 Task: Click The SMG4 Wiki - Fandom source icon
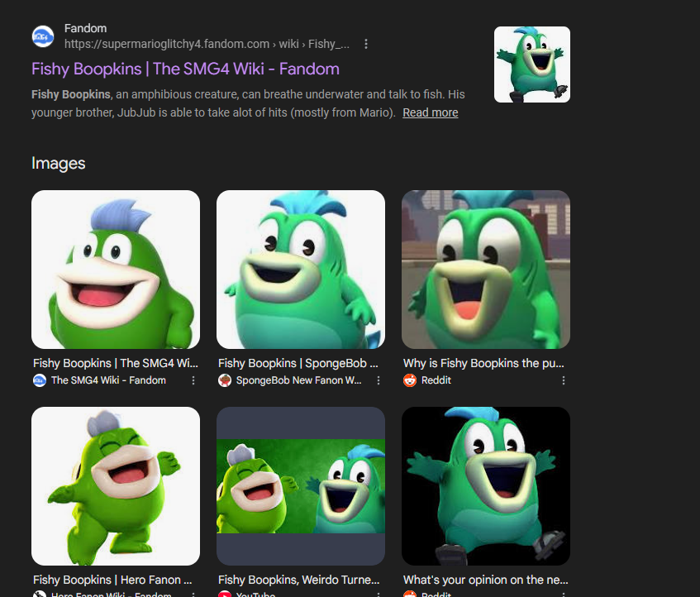click(x=40, y=380)
